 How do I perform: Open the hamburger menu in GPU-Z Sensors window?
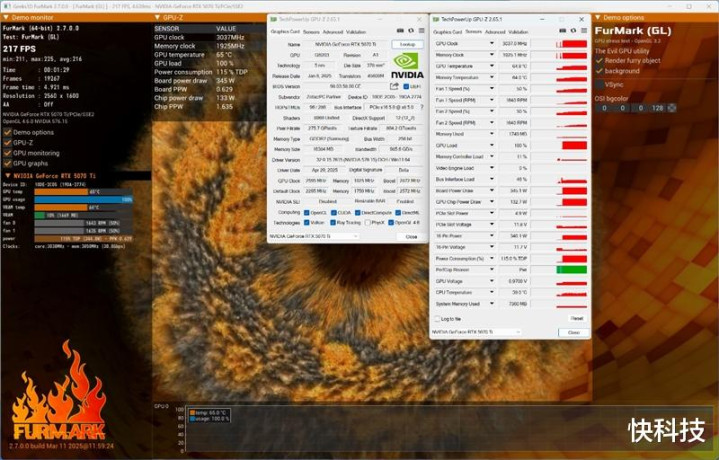582,31
